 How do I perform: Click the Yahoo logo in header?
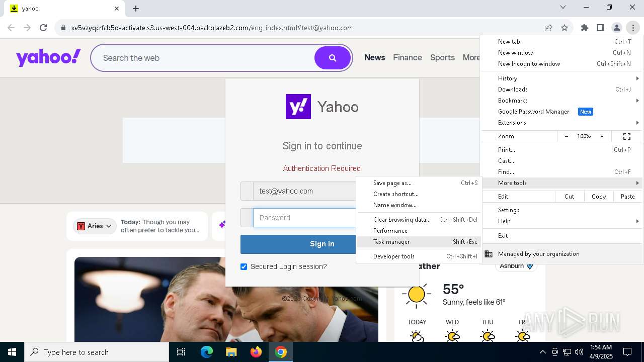(48, 57)
